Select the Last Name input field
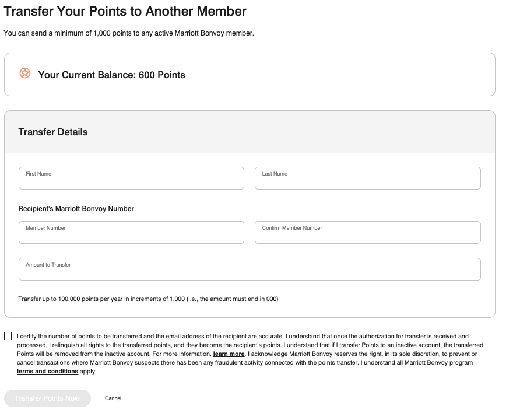 pos(367,178)
